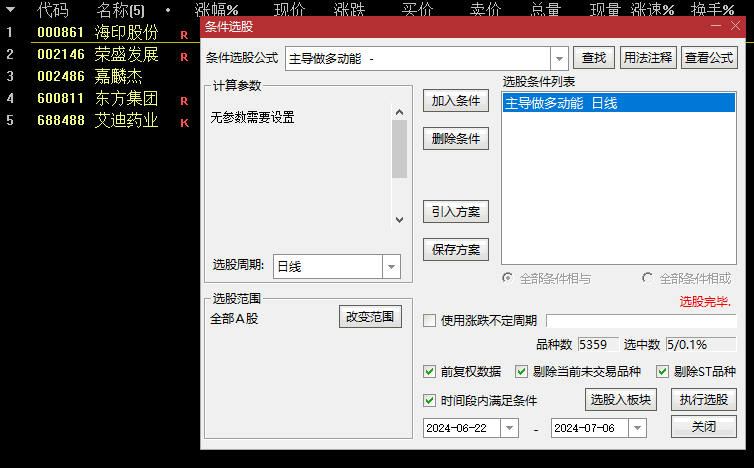Sort by 代码 column header
Viewport: 754px width, 468px height.
53,10
